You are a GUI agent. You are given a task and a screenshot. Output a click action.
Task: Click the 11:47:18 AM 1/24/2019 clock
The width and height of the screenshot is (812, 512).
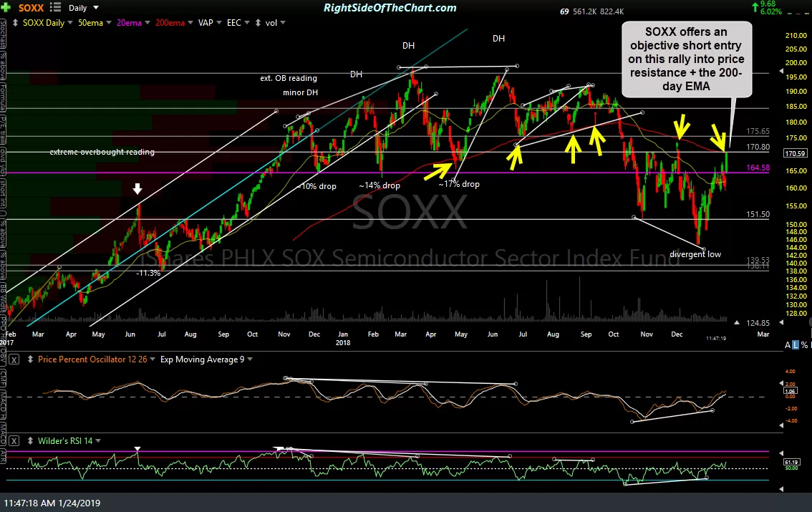point(52,503)
